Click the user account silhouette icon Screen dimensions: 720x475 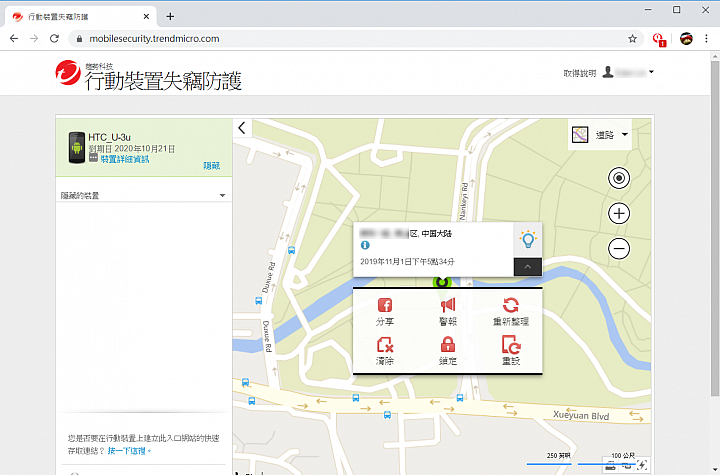pyautogui.click(x=608, y=72)
